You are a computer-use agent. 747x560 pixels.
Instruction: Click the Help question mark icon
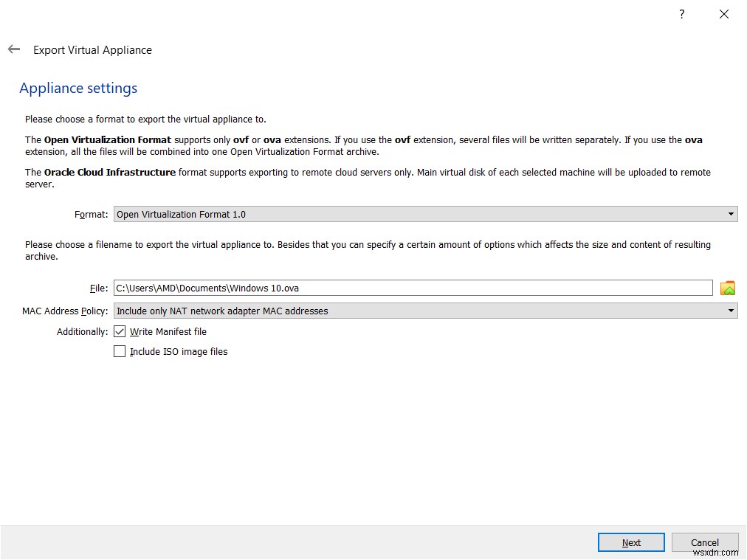pyautogui.click(x=681, y=14)
